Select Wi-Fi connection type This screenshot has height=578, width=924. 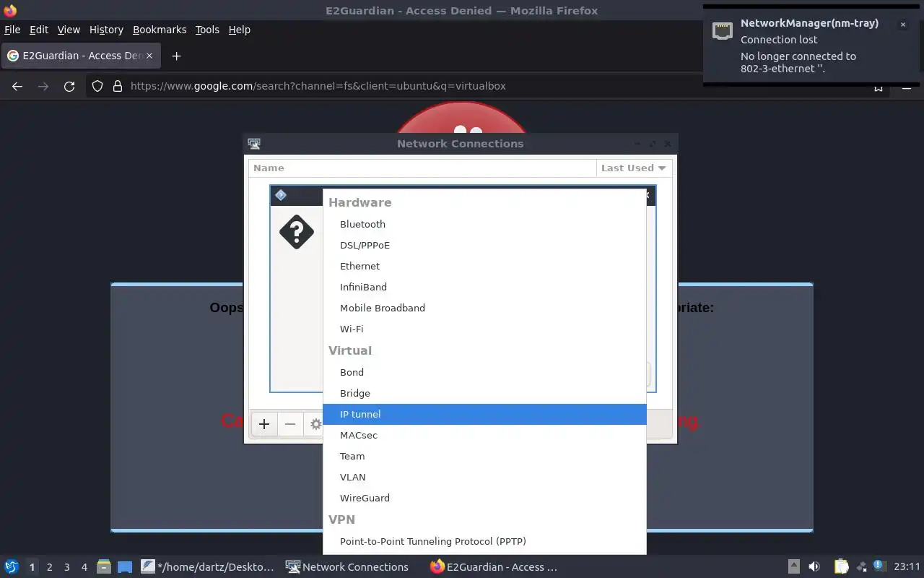(x=484, y=329)
